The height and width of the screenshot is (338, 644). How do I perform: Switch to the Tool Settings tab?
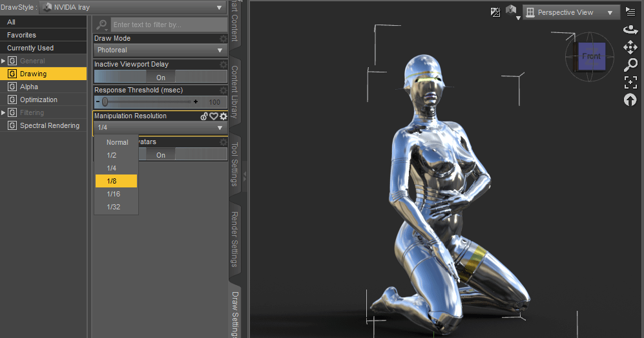tap(234, 164)
